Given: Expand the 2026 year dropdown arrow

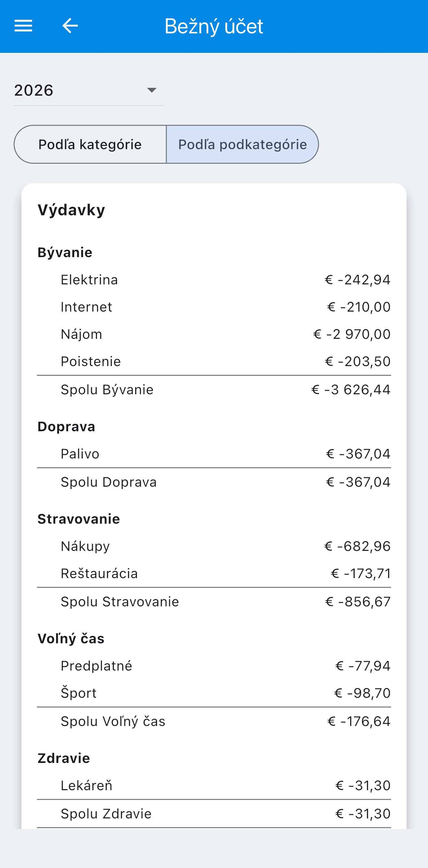Looking at the screenshot, I should tap(152, 90).
